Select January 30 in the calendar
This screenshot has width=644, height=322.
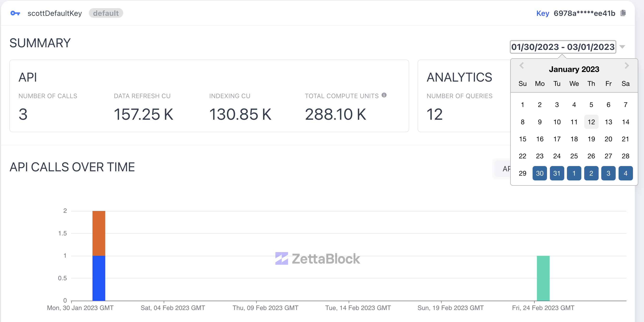coord(540,173)
